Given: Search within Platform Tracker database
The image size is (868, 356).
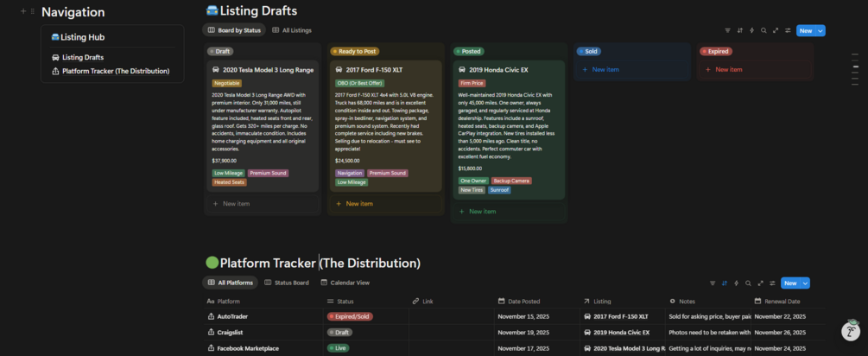Looking at the screenshot, I should pyautogui.click(x=748, y=283).
